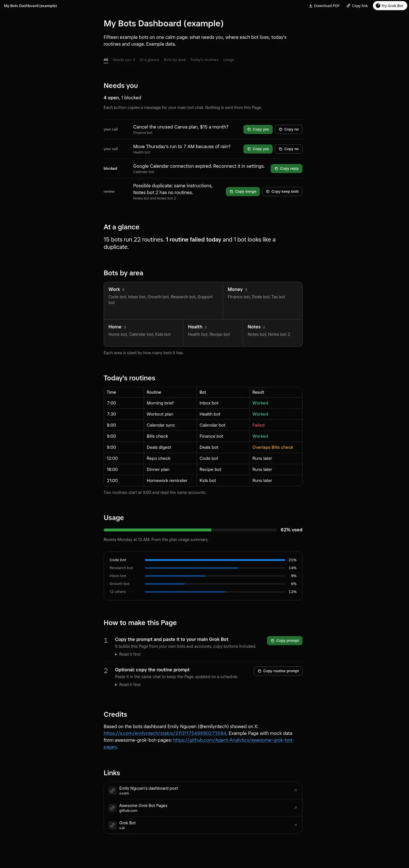Click the Copy link chain icon

pos(348,6)
